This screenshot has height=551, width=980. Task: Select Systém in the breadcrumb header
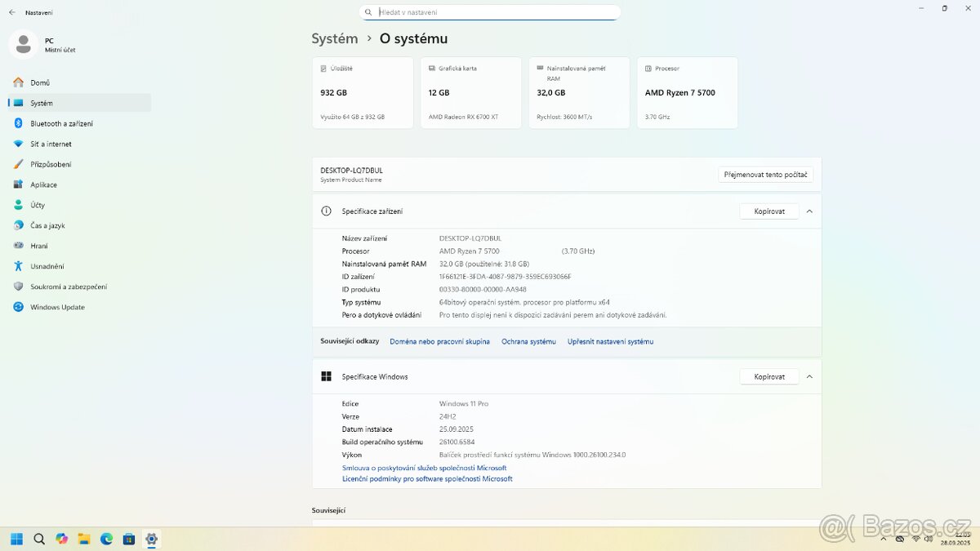[334, 38]
